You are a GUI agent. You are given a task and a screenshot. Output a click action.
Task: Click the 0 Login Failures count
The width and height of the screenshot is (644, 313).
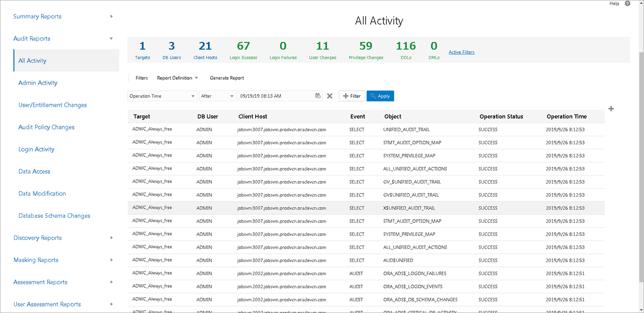(x=283, y=50)
